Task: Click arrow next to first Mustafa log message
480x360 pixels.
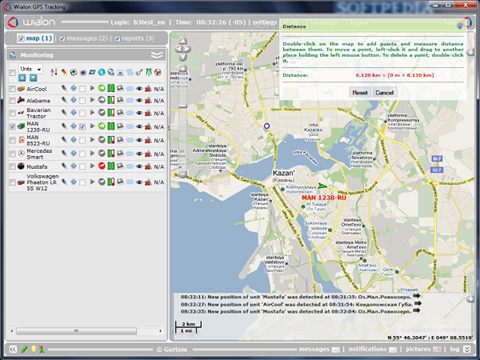Action: pyautogui.click(x=416, y=296)
